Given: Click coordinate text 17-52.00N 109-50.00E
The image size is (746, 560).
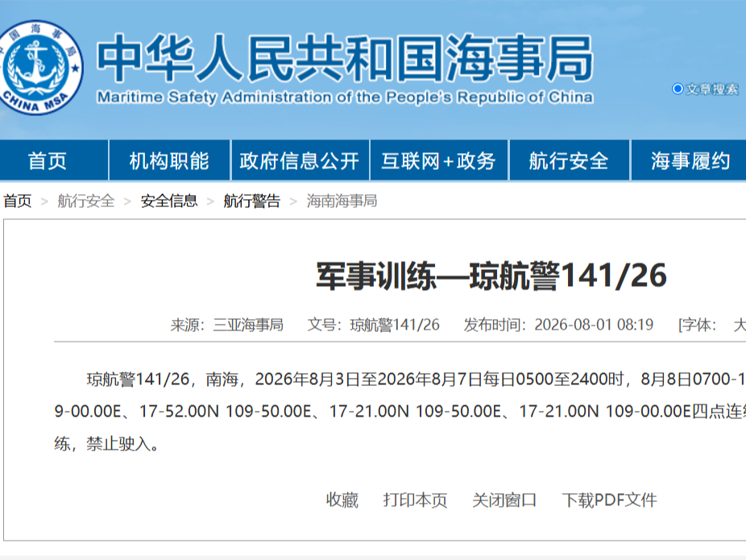Looking at the screenshot, I should tap(226, 411).
